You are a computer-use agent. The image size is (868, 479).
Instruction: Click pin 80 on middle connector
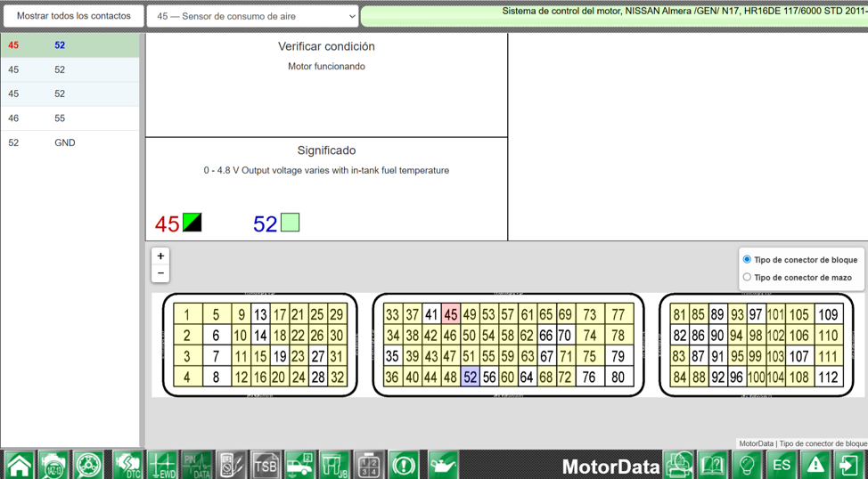pos(618,378)
